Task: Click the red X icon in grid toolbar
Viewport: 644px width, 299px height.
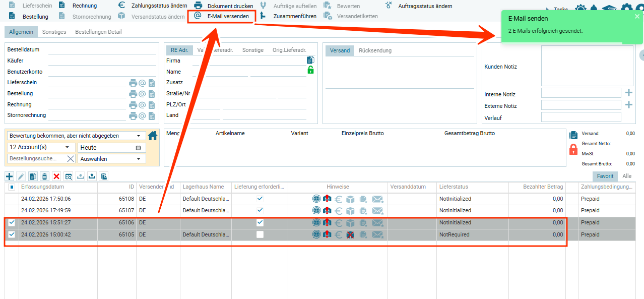Action: click(x=56, y=176)
